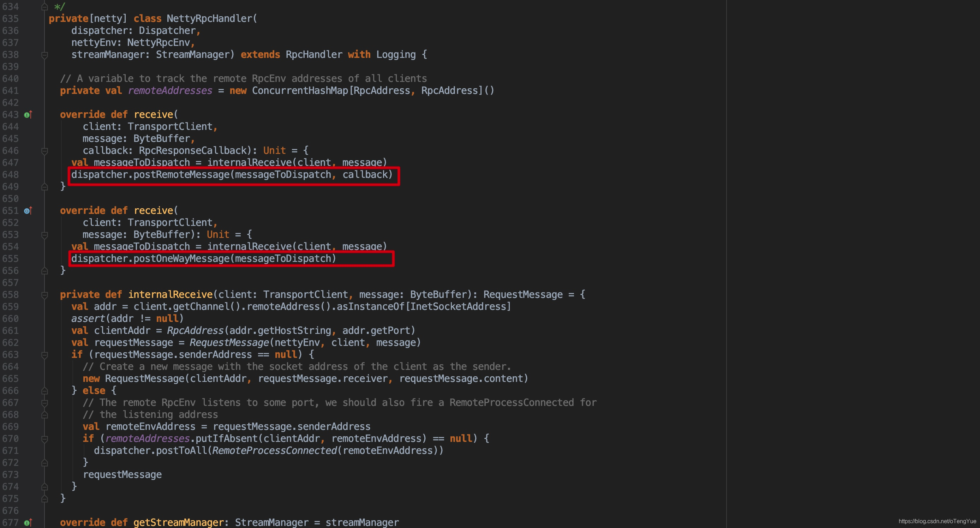Click line number 657 in the gutter
The image size is (980, 528).
(10, 283)
